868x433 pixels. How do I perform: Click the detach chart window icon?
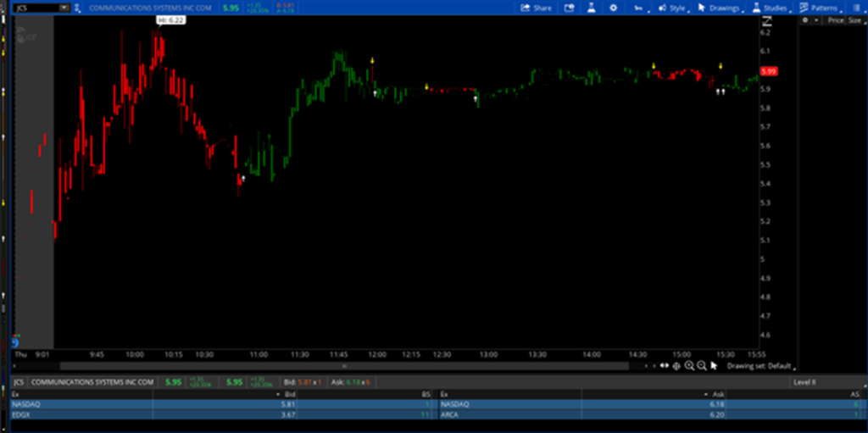[x=569, y=8]
